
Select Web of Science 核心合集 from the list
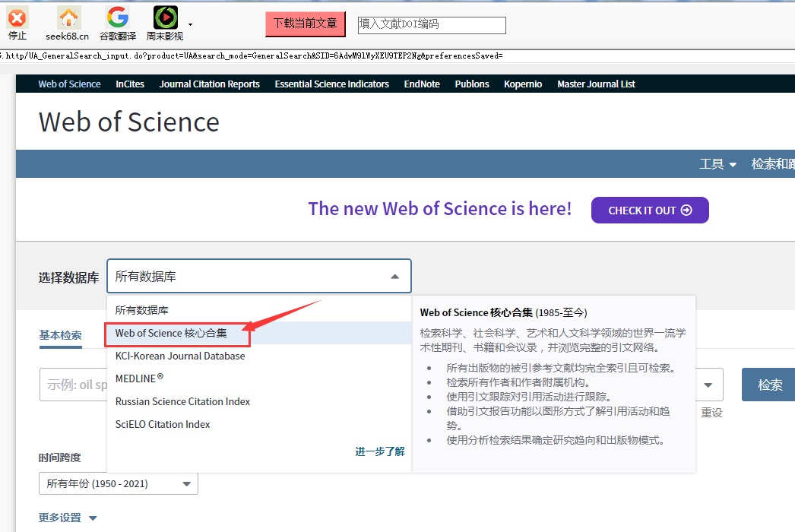[x=176, y=333]
